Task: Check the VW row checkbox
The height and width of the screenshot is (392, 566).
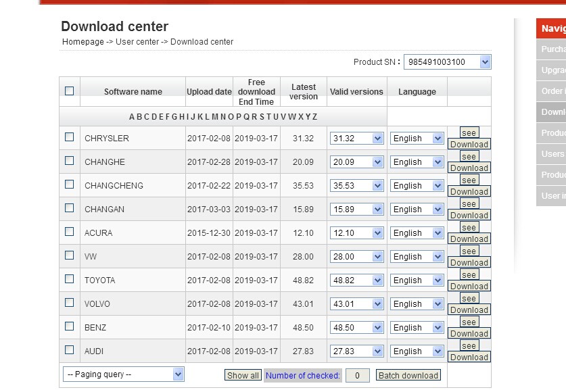Action: point(69,255)
